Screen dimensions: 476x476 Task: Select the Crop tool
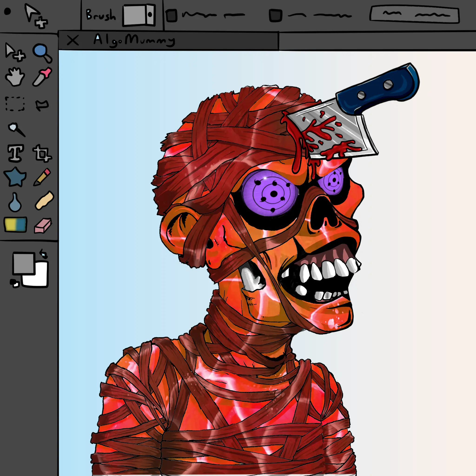[42, 153]
